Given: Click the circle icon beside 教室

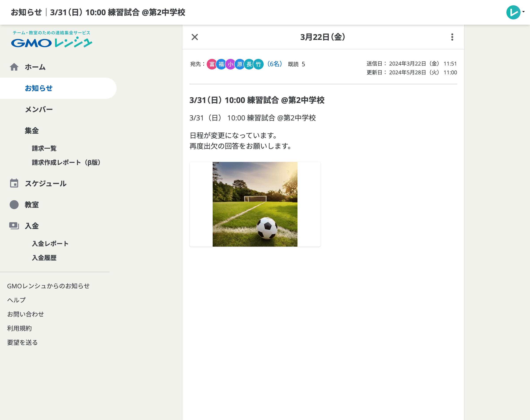Looking at the screenshot, I should click(14, 204).
